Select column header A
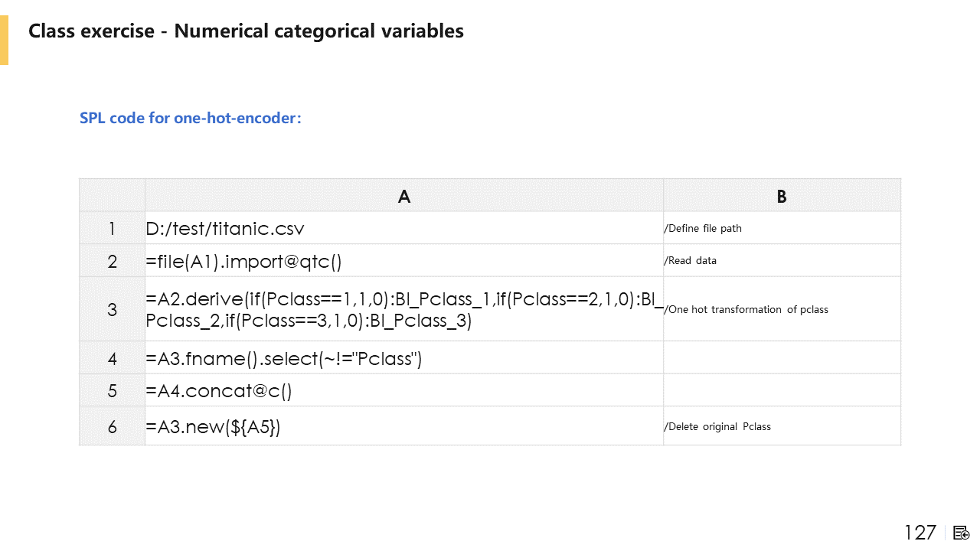This screenshot has height=551, width=980. point(404,196)
